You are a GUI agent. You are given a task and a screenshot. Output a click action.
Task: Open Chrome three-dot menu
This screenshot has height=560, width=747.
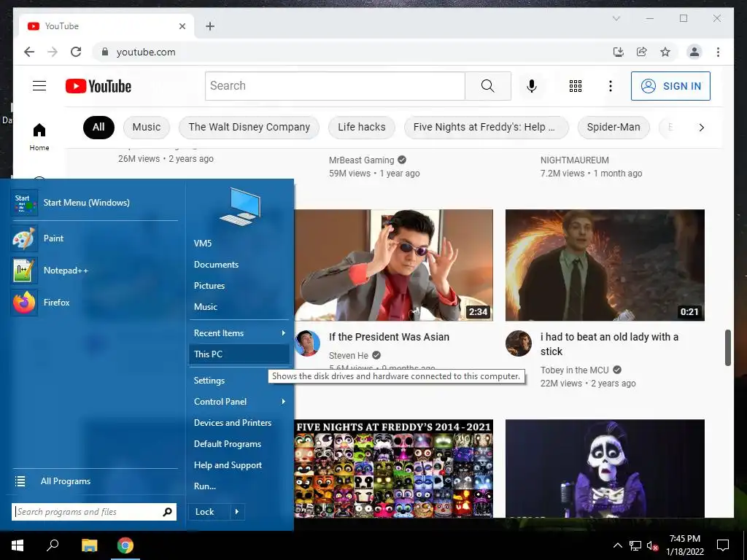[718, 52]
